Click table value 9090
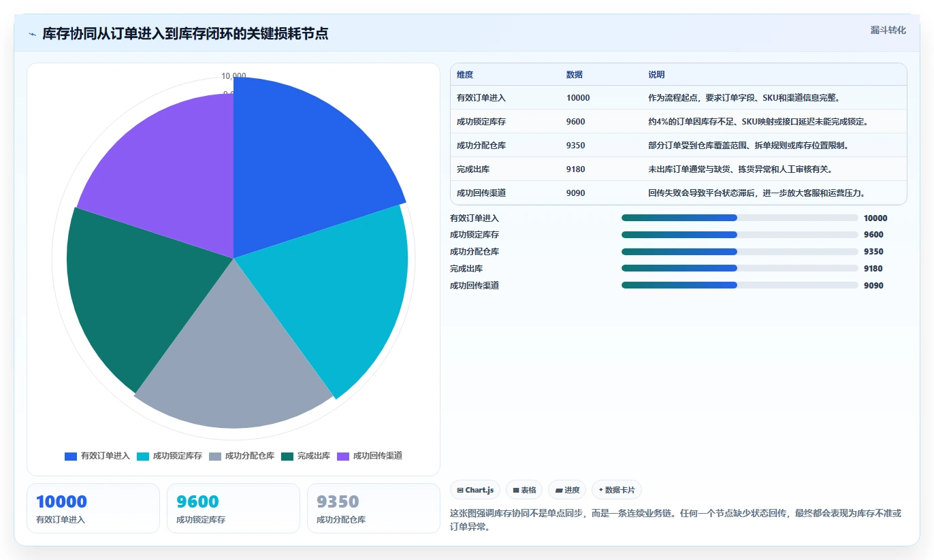934x560 pixels. (576, 193)
